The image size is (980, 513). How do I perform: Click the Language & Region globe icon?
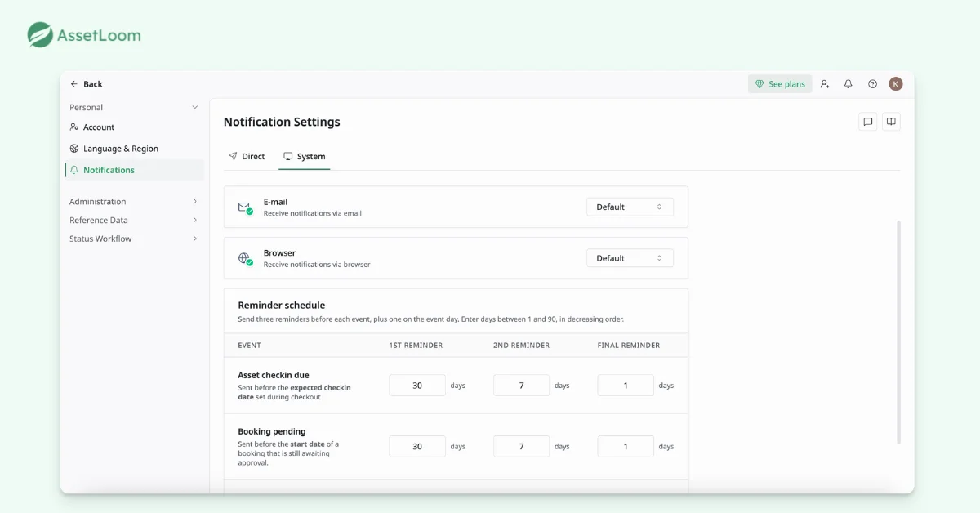pos(74,149)
